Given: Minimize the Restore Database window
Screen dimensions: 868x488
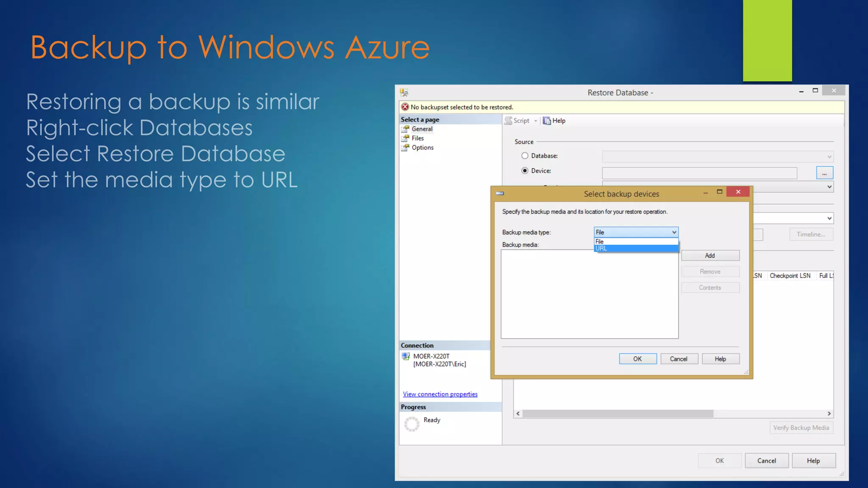Looking at the screenshot, I should (801, 91).
